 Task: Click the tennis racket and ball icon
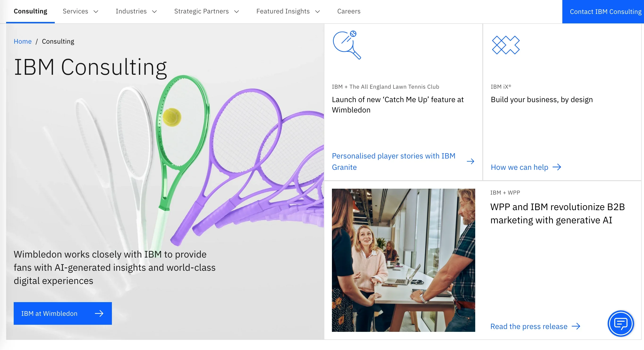(x=347, y=45)
